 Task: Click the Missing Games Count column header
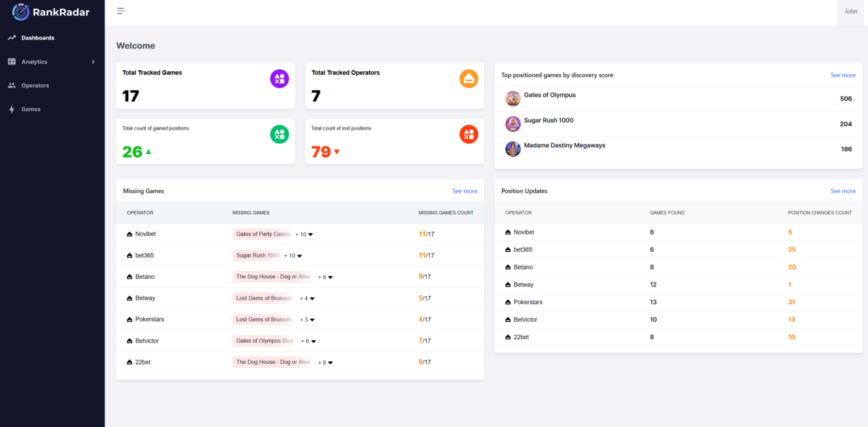(446, 213)
